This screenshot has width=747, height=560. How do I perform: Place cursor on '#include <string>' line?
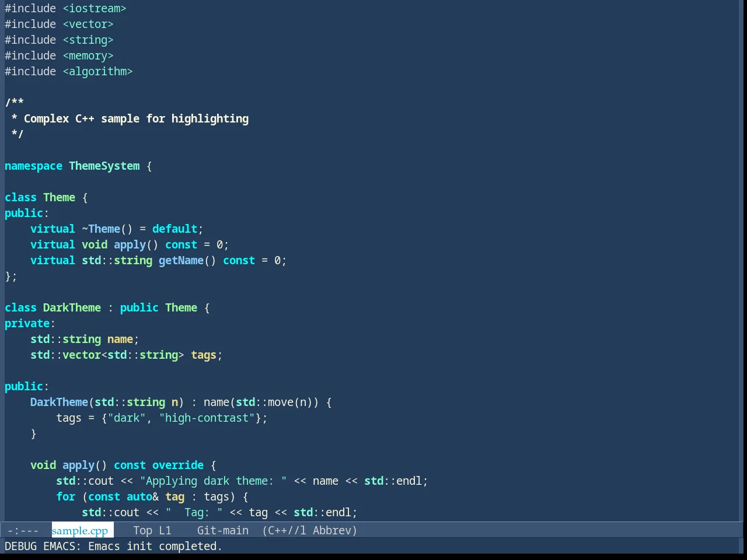point(59,40)
